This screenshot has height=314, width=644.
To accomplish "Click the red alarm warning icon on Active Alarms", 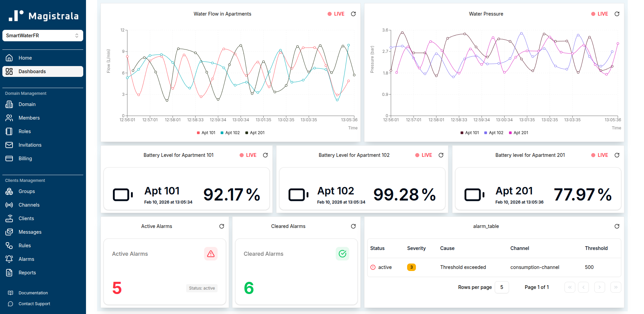I will click(x=210, y=253).
